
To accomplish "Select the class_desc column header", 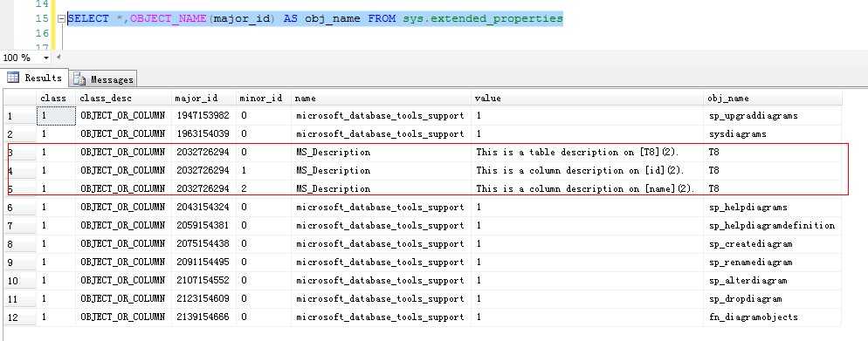I will click(123, 98).
